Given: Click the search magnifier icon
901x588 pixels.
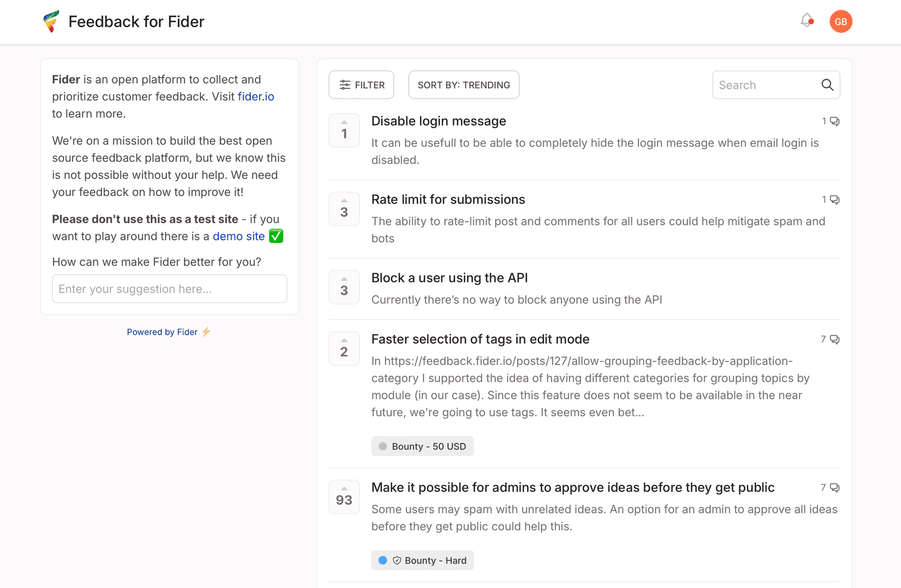Looking at the screenshot, I should (827, 85).
